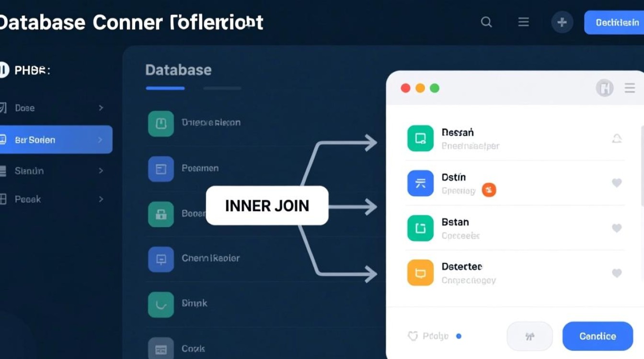Open the hamburger menu in top header
644x359 pixels.
click(x=523, y=22)
